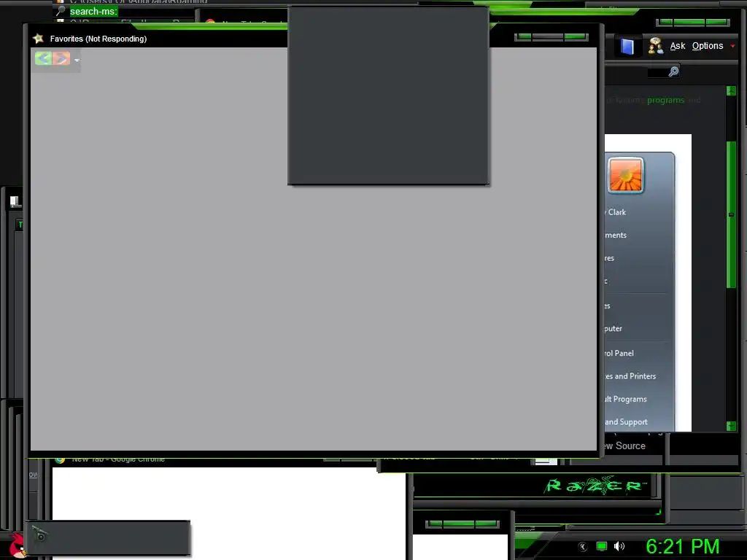Select the search-ms: item at top
The height and width of the screenshot is (560, 747).
[x=93, y=12]
